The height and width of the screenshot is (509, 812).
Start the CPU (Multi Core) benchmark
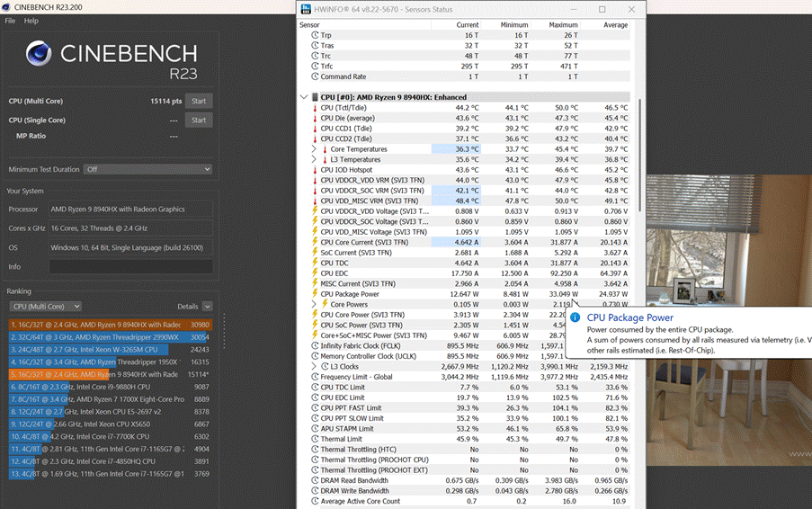tap(199, 102)
